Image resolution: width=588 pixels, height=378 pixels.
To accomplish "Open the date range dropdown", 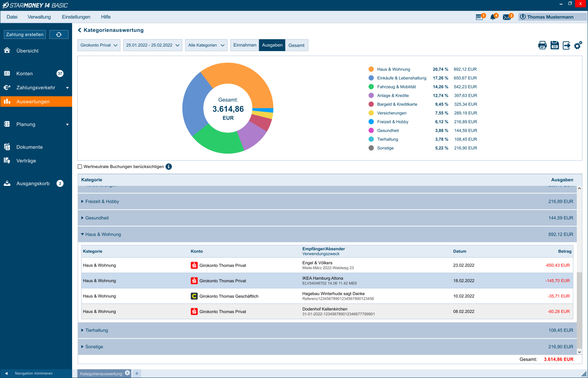I will pos(153,45).
